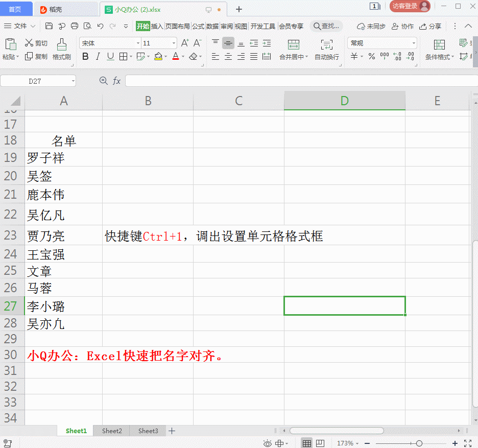Click the 访客登录 login button
The image size is (478, 448).
[x=410, y=6]
